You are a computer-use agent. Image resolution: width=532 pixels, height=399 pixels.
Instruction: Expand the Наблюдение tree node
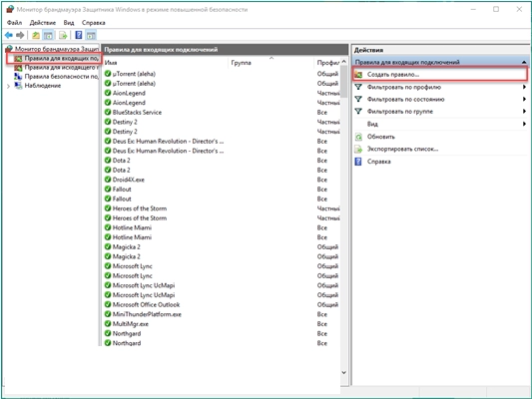[x=8, y=86]
